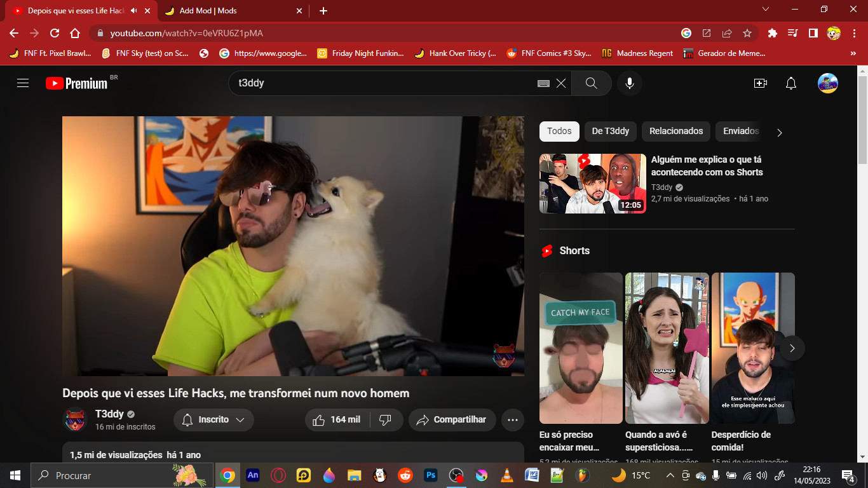Open the 'Desperdício de comida!' short
The height and width of the screenshot is (488, 868).
[753, 348]
